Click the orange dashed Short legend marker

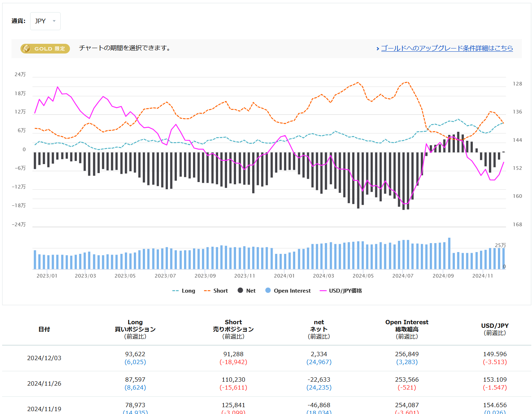207,291
